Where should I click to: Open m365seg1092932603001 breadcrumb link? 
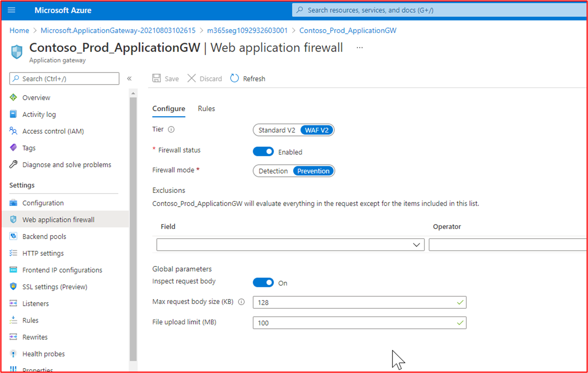[x=247, y=31]
